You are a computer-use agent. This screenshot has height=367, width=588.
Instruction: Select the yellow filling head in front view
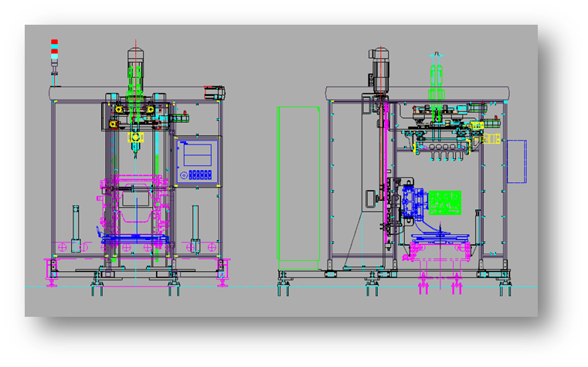[x=135, y=138]
